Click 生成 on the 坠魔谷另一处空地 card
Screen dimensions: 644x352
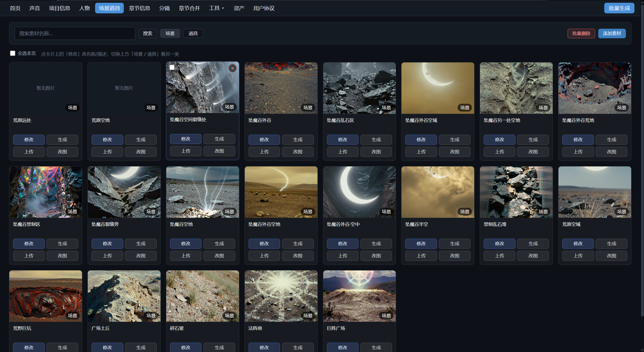tap(533, 139)
